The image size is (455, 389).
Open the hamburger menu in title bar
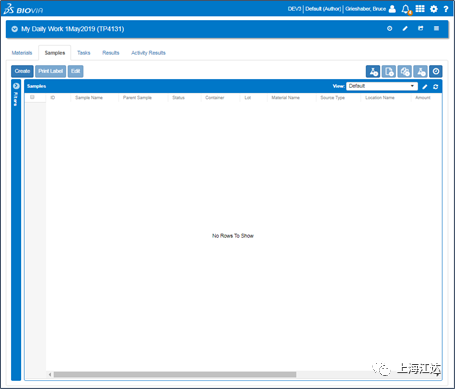pos(436,28)
